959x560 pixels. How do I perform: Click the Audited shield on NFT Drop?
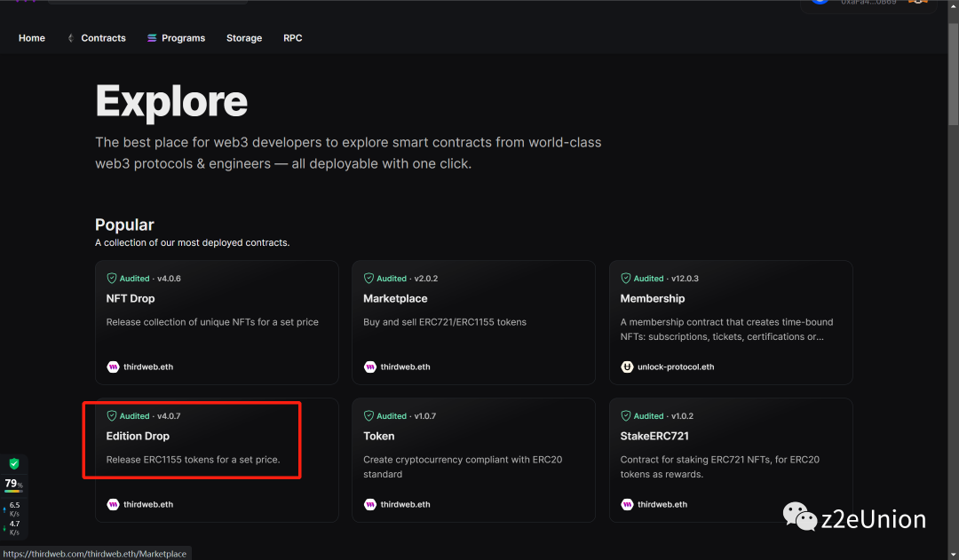pyautogui.click(x=112, y=278)
